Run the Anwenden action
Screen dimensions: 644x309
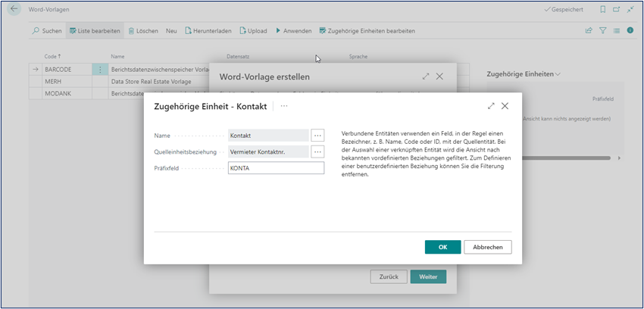pyautogui.click(x=292, y=31)
